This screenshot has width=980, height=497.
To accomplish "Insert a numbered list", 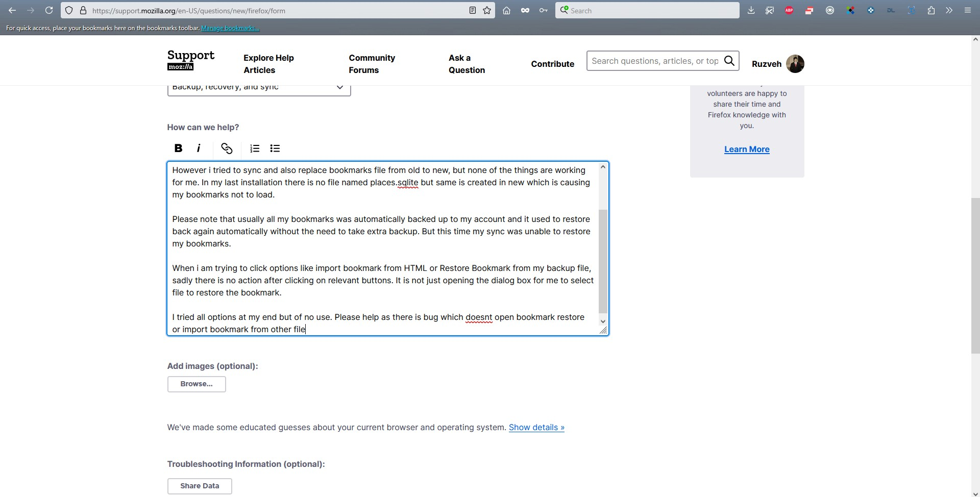I will (255, 148).
